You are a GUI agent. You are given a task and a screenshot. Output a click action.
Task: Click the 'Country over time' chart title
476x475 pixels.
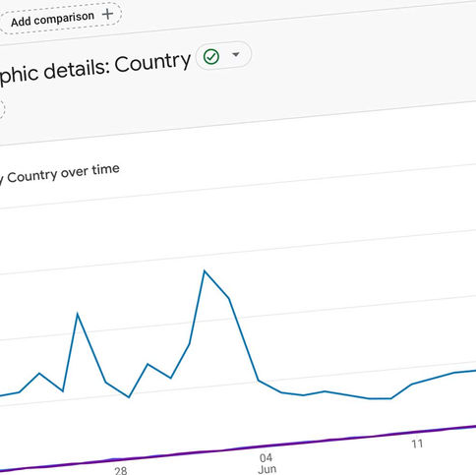point(63,174)
